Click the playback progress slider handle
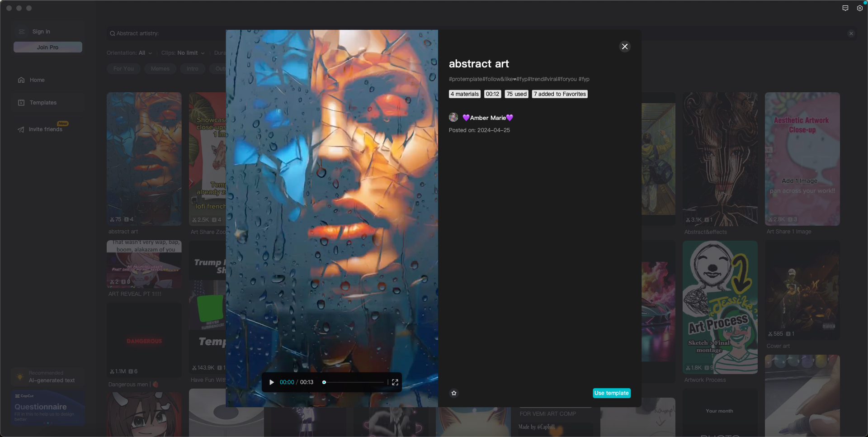Viewport: 868px width, 437px height. (x=324, y=382)
